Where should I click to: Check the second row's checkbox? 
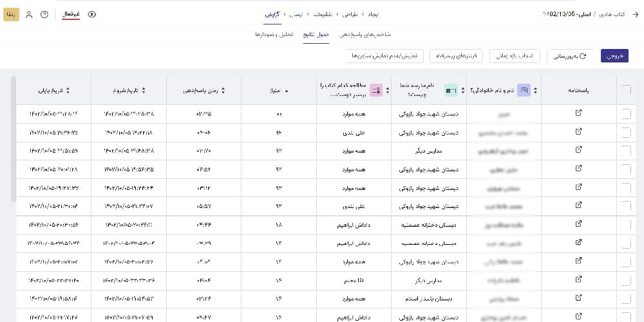(x=626, y=132)
